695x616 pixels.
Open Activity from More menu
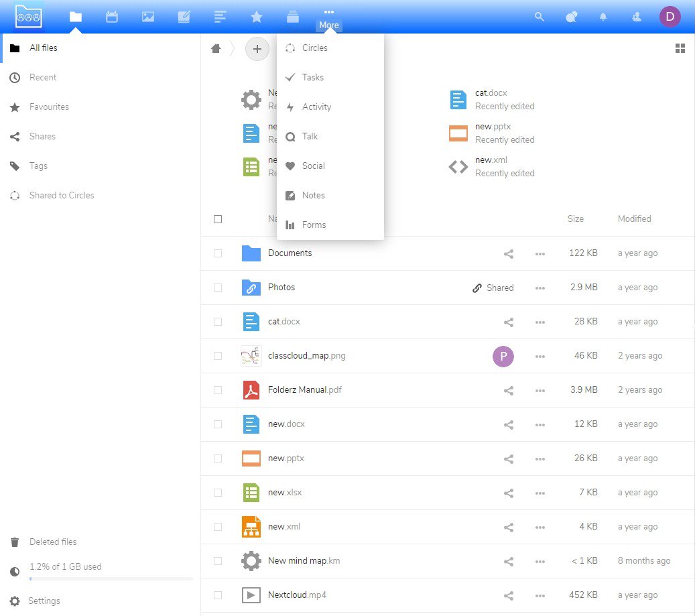click(x=330, y=107)
